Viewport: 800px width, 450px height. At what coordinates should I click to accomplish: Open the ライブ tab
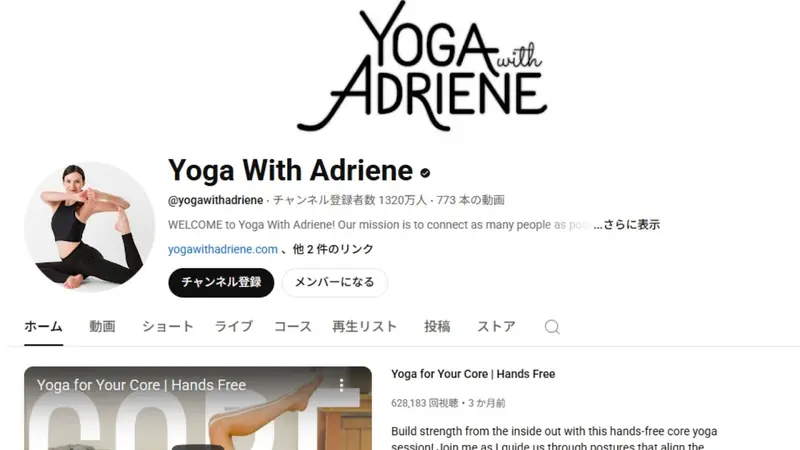[x=234, y=327]
